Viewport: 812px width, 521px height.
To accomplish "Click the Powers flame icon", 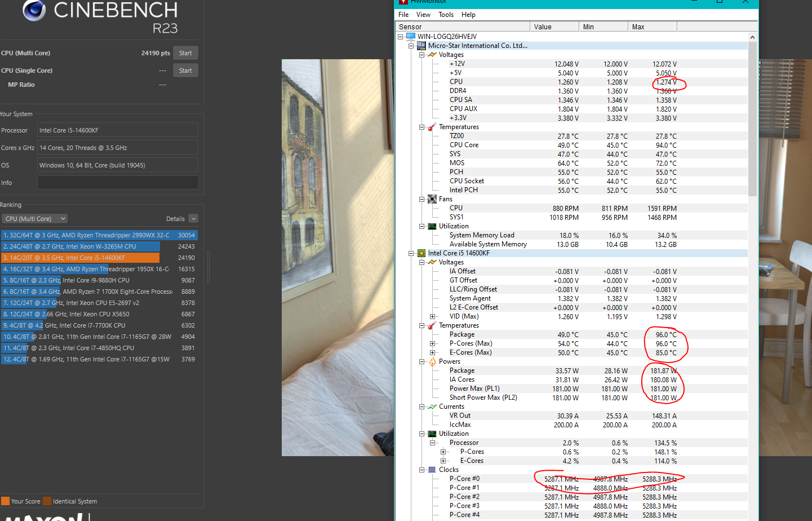I will (432, 361).
